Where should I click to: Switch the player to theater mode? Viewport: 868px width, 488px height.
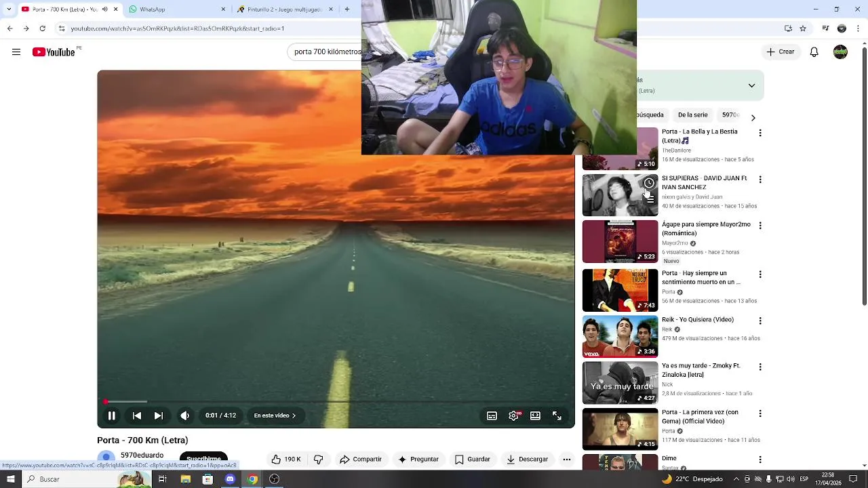(x=536, y=415)
